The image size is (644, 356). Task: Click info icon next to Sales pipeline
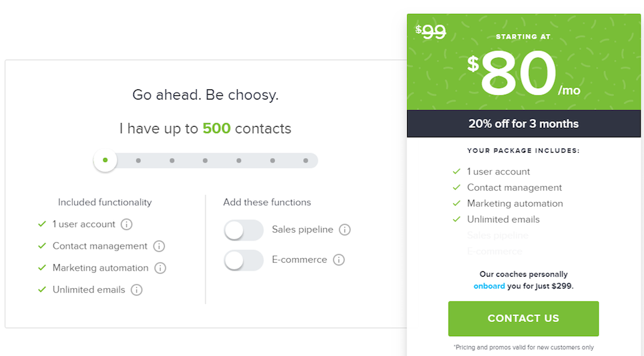[x=344, y=230]
